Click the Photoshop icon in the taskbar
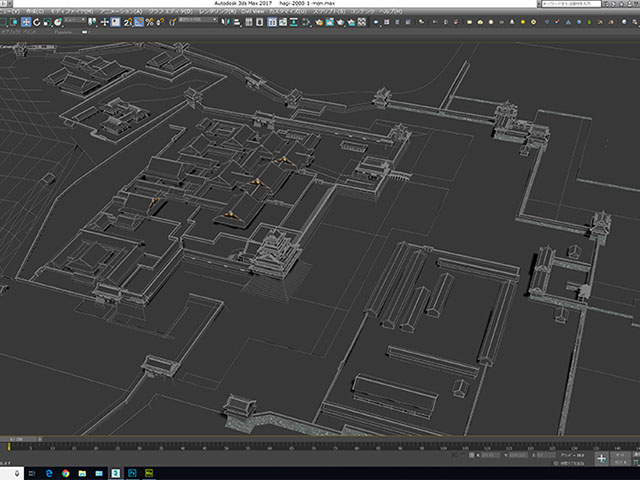640x480 pixels. (134, 472)
